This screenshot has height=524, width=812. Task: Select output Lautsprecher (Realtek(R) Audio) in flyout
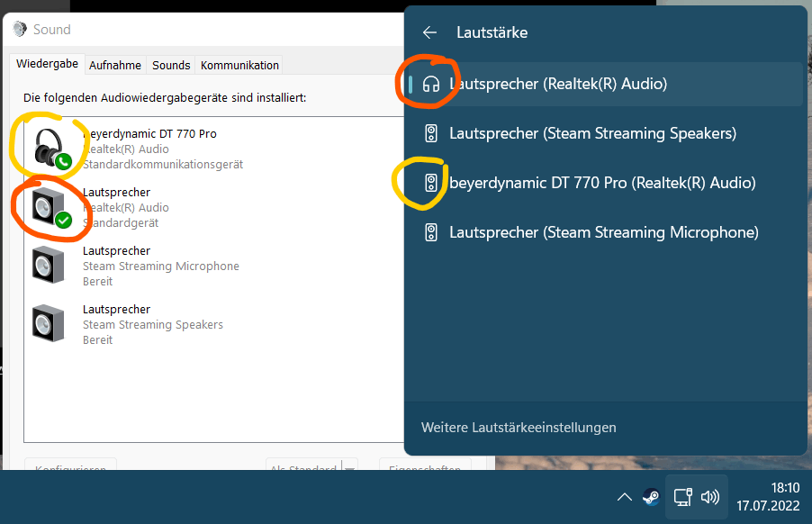coord(604,85)
